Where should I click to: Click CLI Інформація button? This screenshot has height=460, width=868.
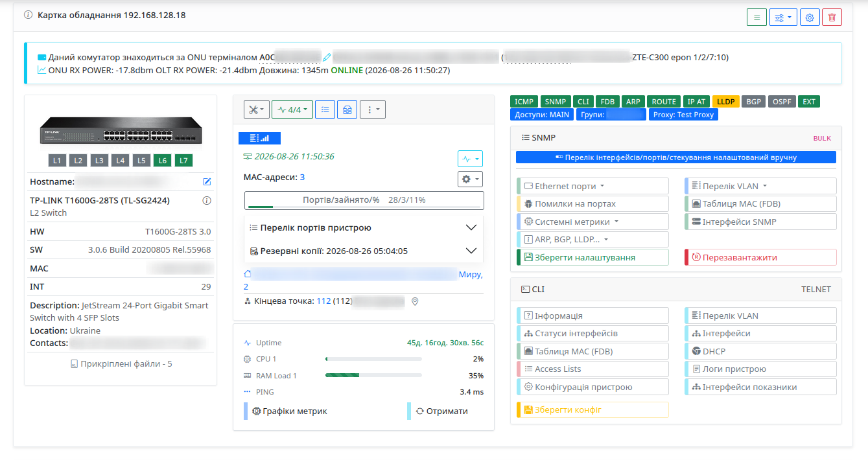coord(592,316)
